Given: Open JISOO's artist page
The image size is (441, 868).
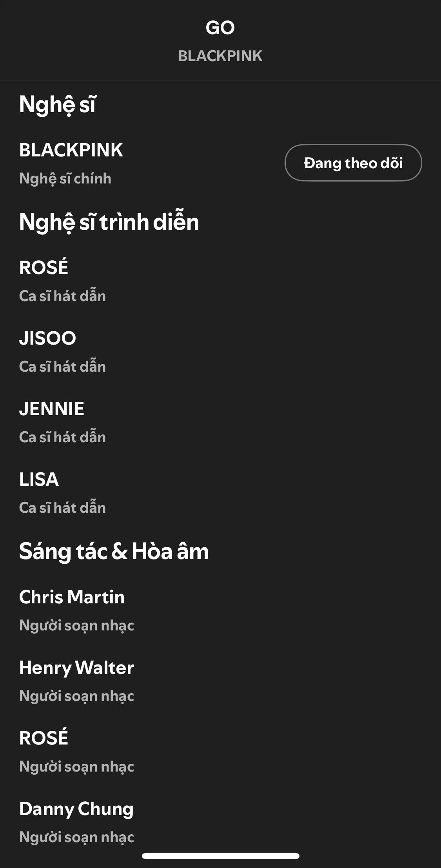Looking at the screenshot, I should (x=48, y=338).
